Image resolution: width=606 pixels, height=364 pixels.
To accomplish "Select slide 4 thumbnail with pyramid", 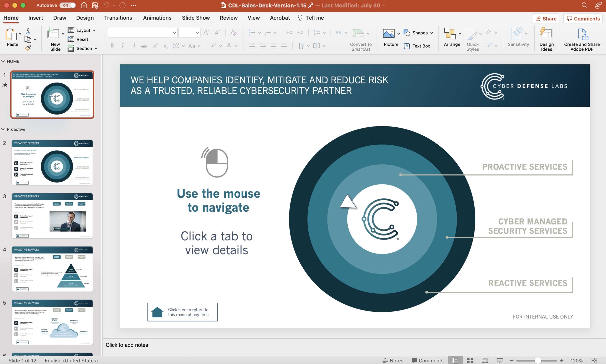I will pyautogui.click(x=52, y=269).
